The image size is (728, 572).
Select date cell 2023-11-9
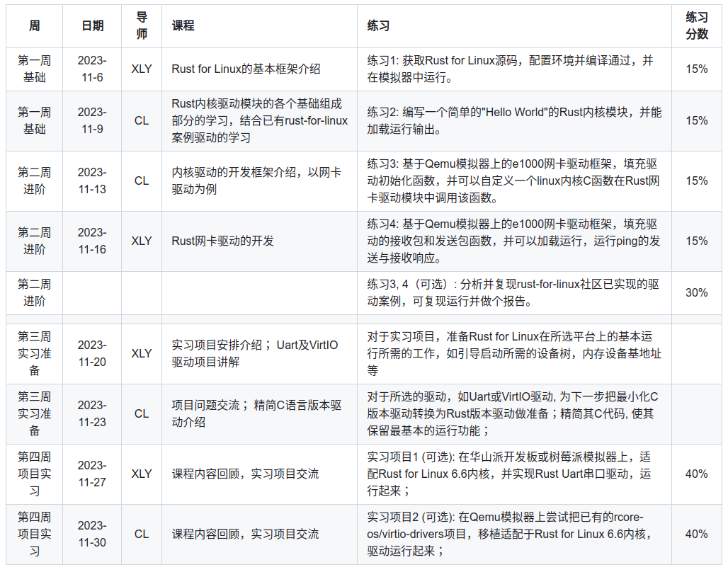(92, 121)
